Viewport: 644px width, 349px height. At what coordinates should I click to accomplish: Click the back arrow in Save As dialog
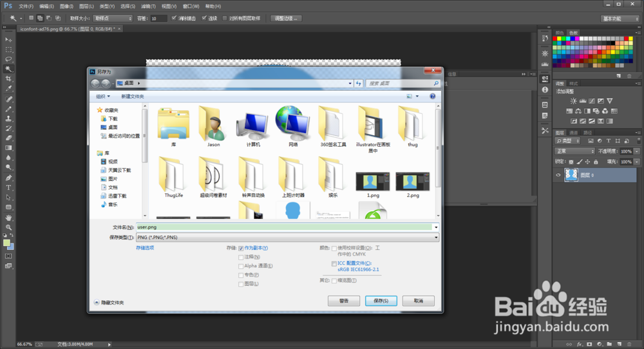(x=95, y=83)
